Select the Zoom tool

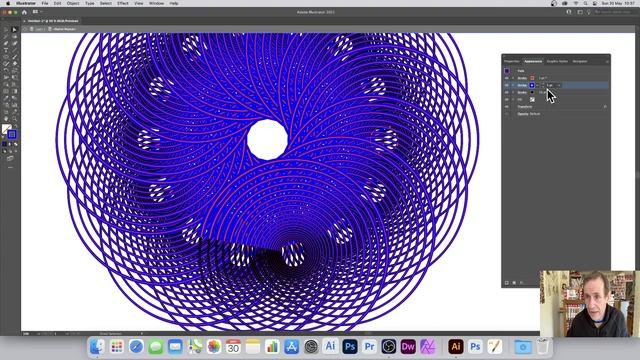[x=15, y=119]
